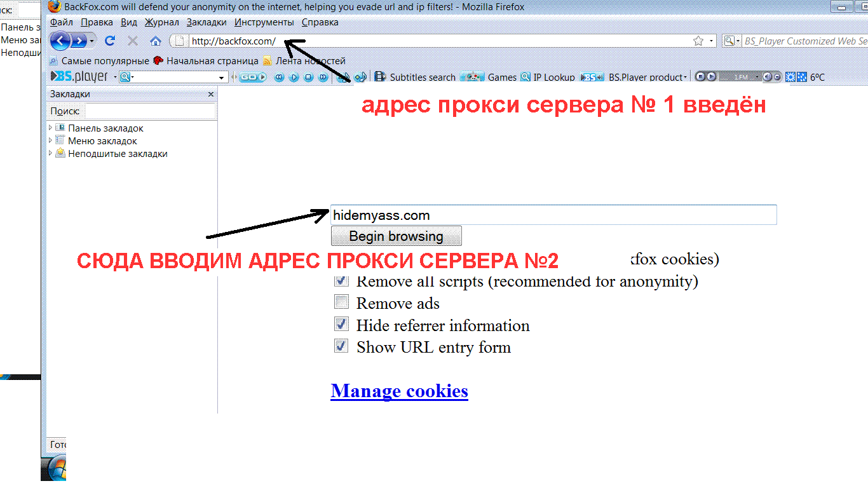Viewport: 868px width, 488px height.
Task: Click the BS.player logo in toolbar
Action: pos(79,77)
